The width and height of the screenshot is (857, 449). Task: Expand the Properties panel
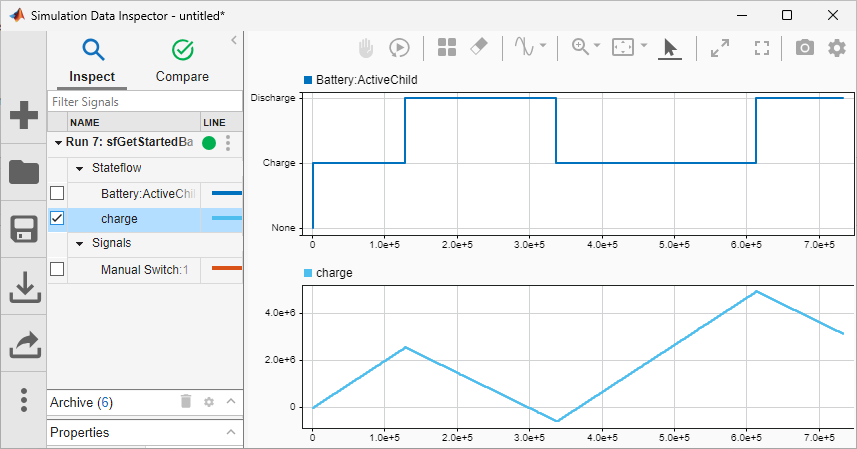230,433
